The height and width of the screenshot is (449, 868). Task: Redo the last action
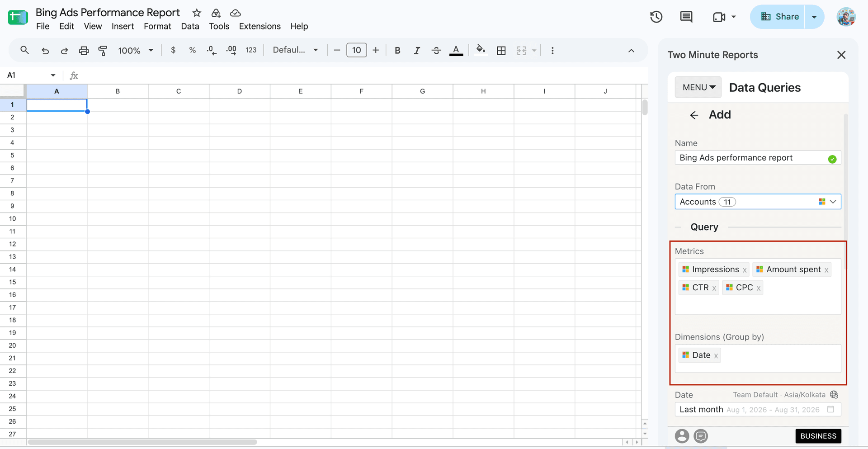click(x=64, y=51)
